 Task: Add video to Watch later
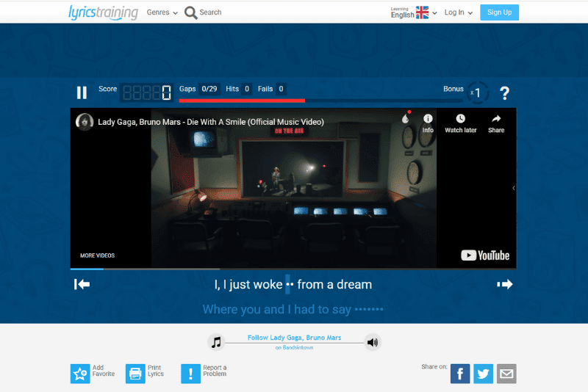(x=461, y=123)
